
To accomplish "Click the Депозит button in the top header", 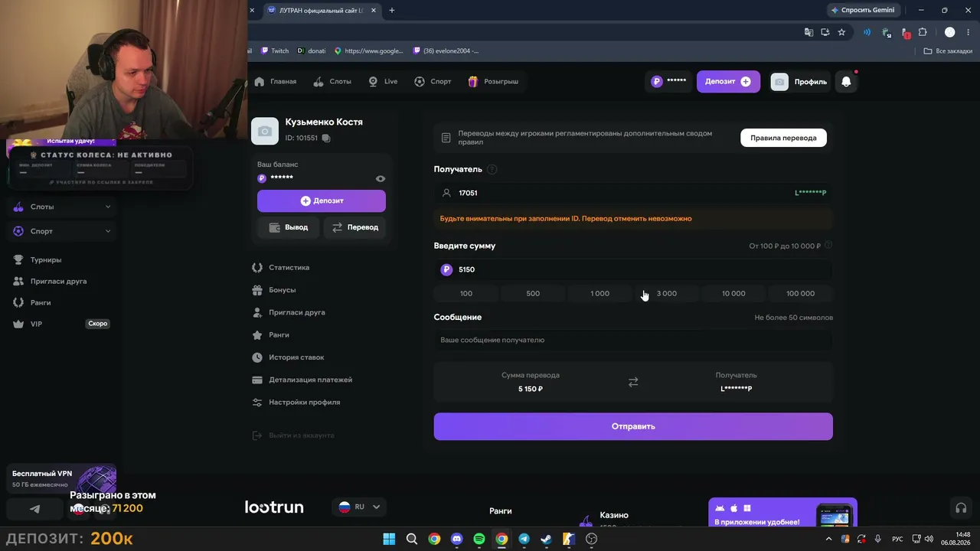I will pos(728,82).
